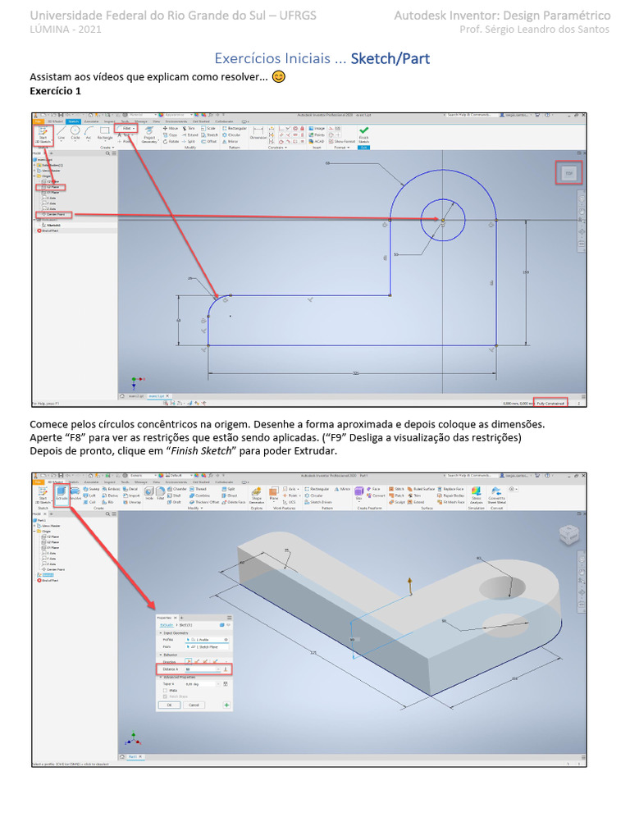Click Cancel in the Extrude Properties panel
Image resolution: width=630 pixels, height=840 pixels.
pos(194,705)
